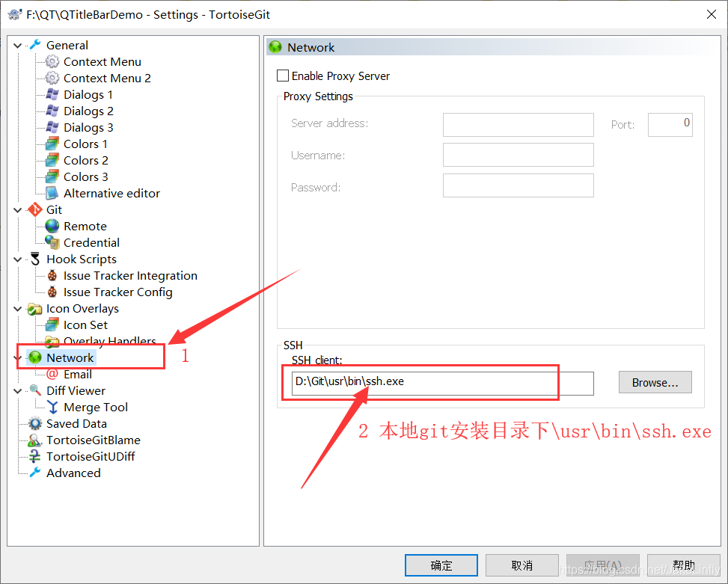
Task: Close the Settings dialog window
Action: 712,14
